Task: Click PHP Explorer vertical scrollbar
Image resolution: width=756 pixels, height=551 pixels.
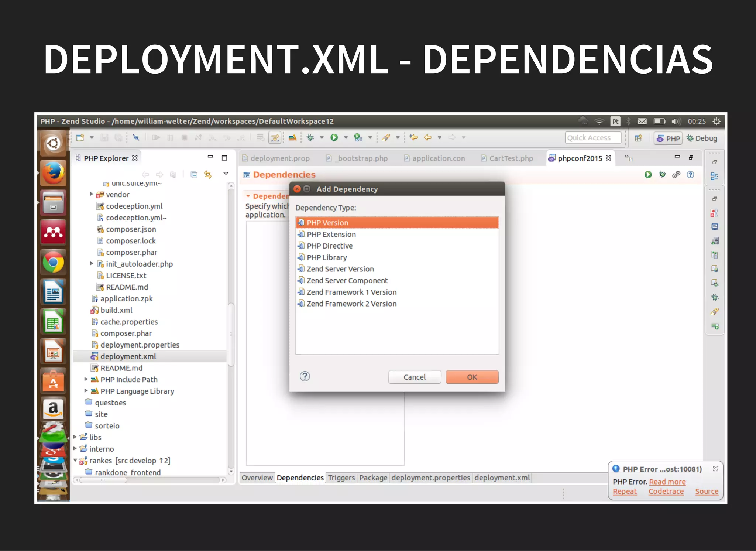Action: click(231, 334)
